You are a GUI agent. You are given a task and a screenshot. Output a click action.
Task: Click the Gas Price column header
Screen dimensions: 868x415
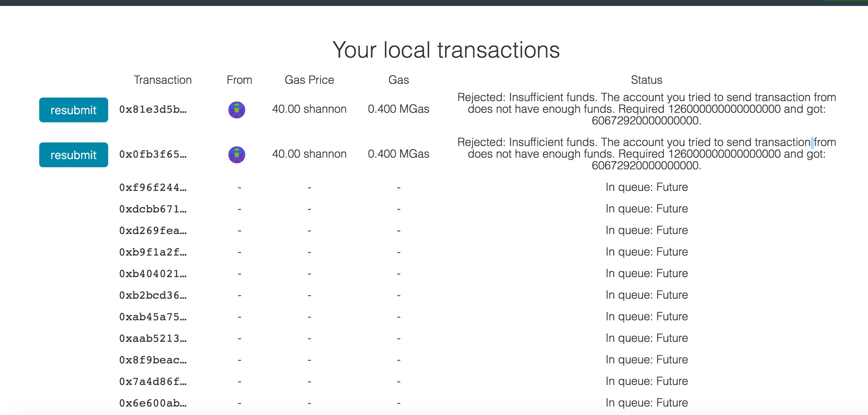point(309,80)
